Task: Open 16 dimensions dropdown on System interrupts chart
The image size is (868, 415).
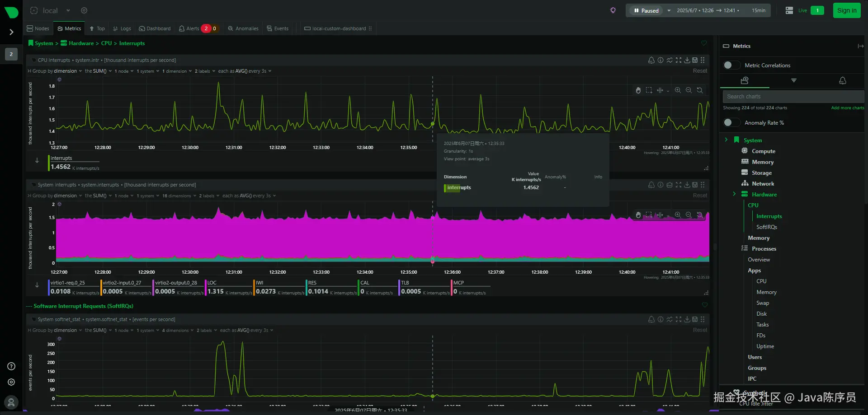Action: point(179,196)
